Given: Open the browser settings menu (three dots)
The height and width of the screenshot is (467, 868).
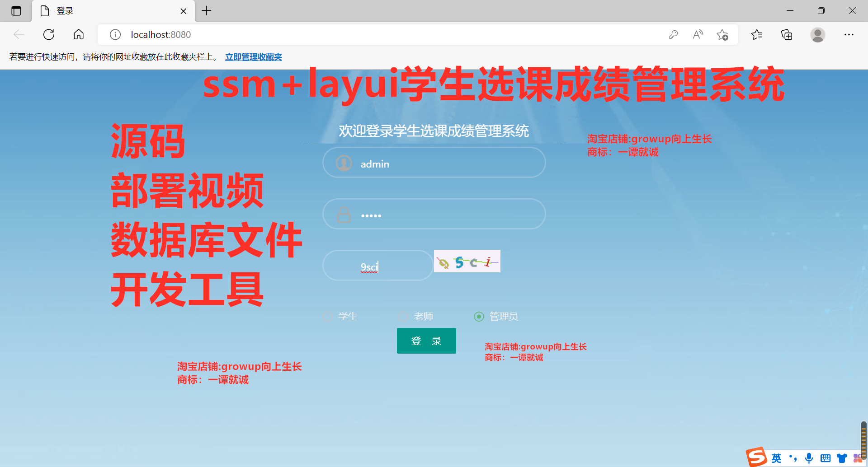Looking at the screenshot, I should point(849,34).
